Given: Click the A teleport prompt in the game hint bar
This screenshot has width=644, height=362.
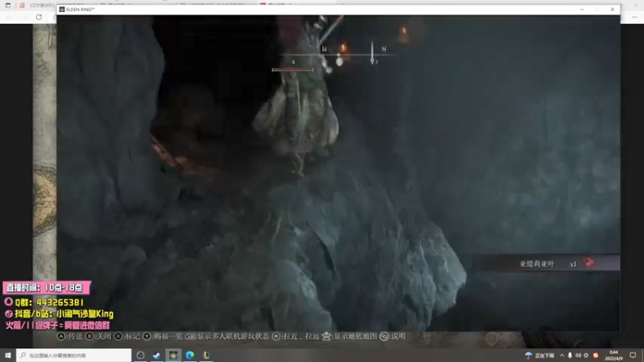Looking at the screenshot, I should (70, 336).
